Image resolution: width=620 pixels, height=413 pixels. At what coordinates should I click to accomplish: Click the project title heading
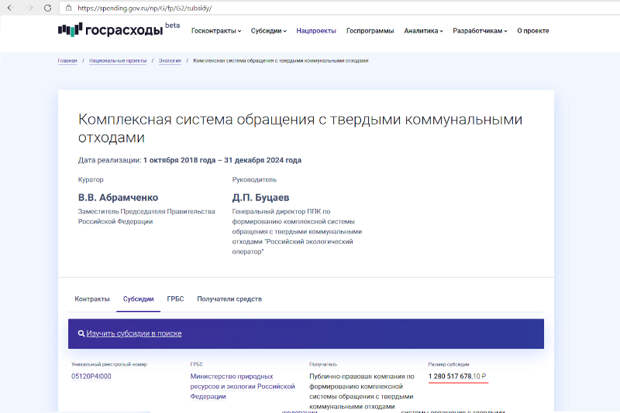tap(300, 128)
